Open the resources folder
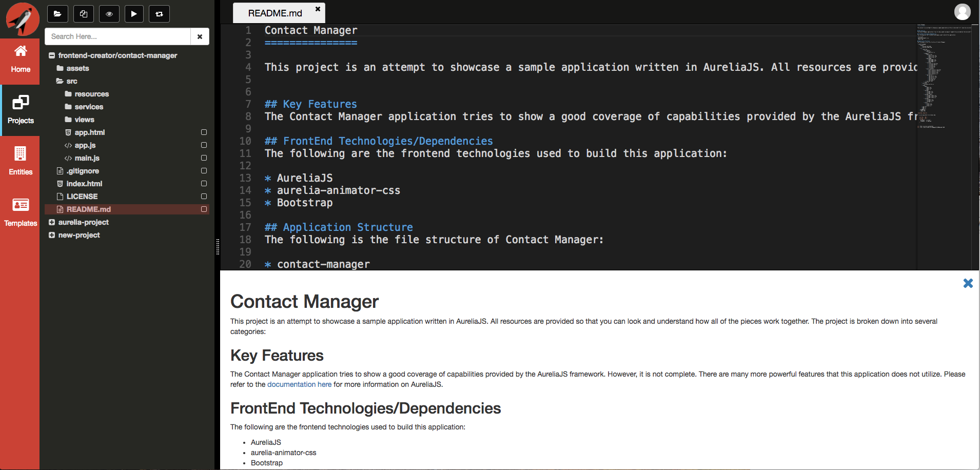Screen dimensions: 980x470 [x=91, y=94]
